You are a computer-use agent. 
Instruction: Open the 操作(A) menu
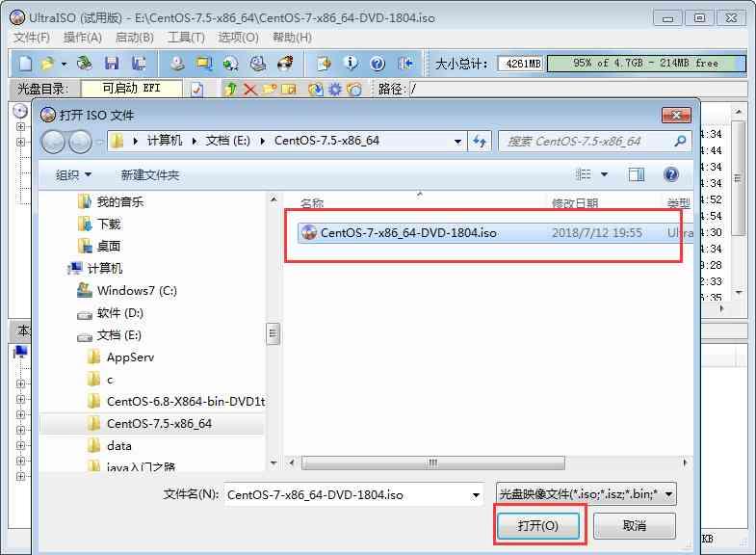(x=83, y=38)
